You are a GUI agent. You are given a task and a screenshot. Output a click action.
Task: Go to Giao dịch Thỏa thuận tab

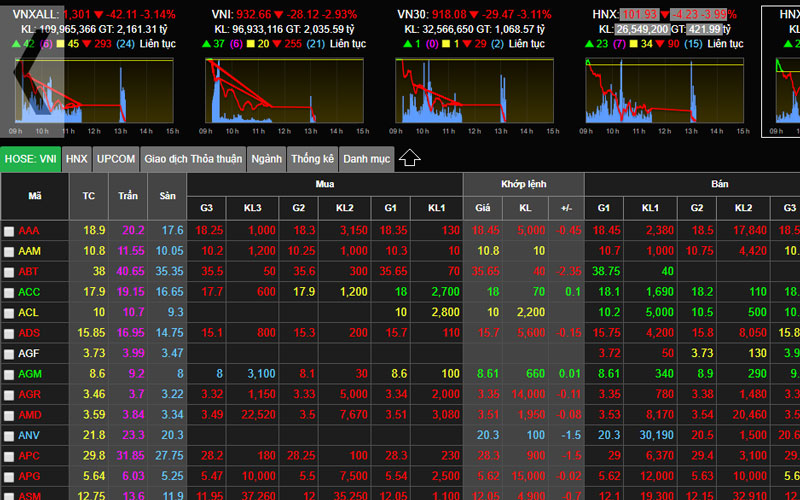193,158
